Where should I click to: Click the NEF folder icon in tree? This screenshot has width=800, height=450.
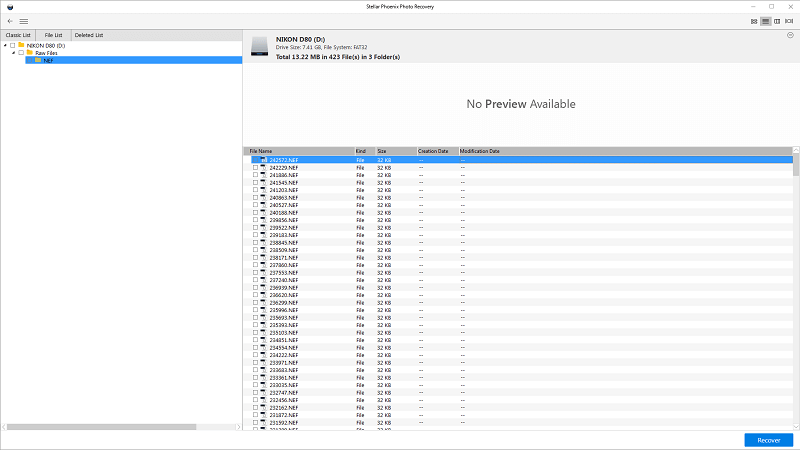coord(38,60)
